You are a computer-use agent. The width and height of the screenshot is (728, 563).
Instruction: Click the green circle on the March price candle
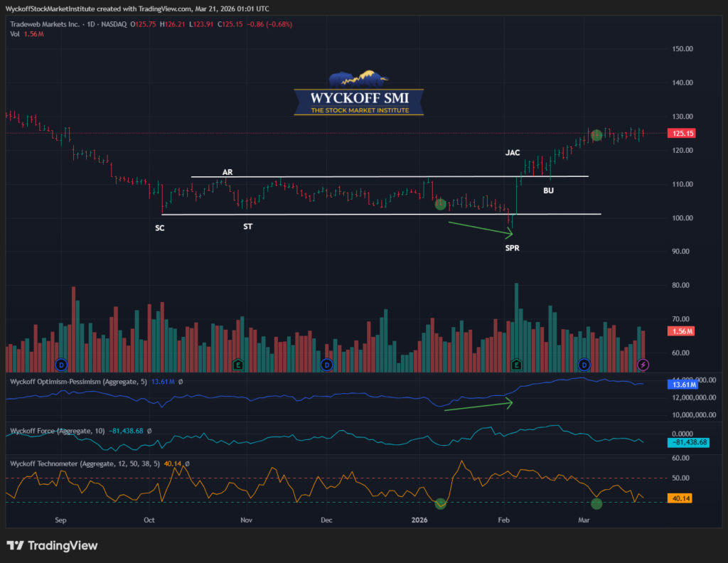tap(596, 135)
